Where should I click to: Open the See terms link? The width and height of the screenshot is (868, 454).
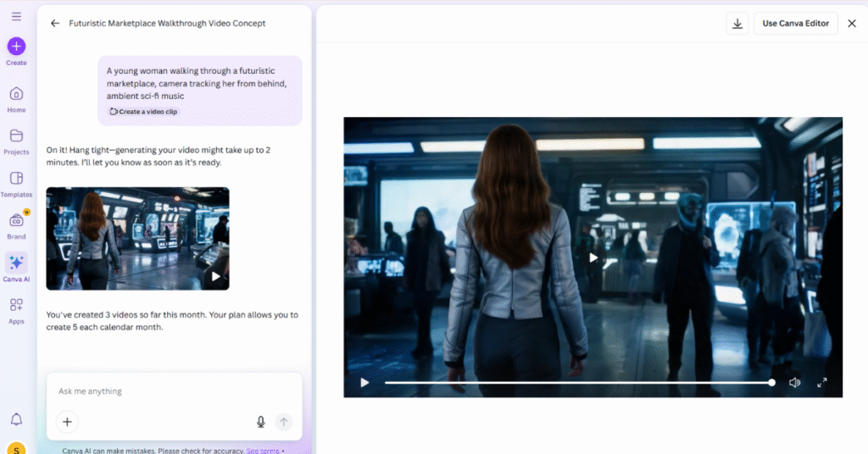tap(263, 451)
